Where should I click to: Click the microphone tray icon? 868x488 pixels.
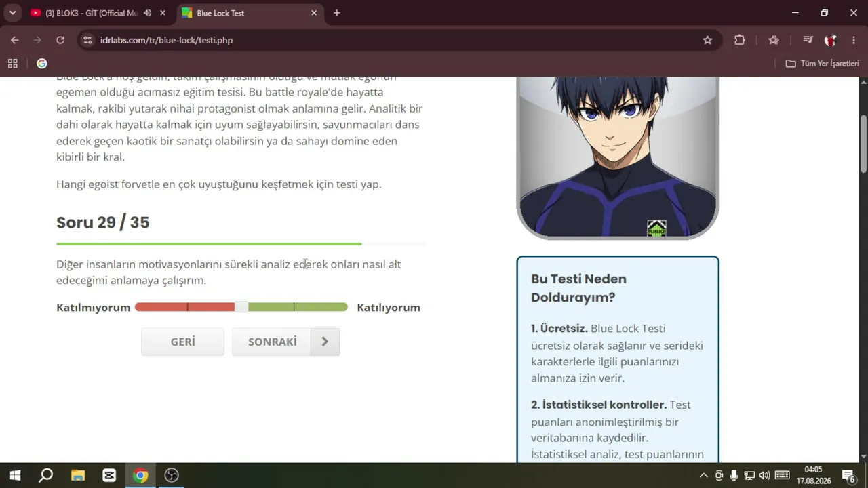tap(734, 475)
